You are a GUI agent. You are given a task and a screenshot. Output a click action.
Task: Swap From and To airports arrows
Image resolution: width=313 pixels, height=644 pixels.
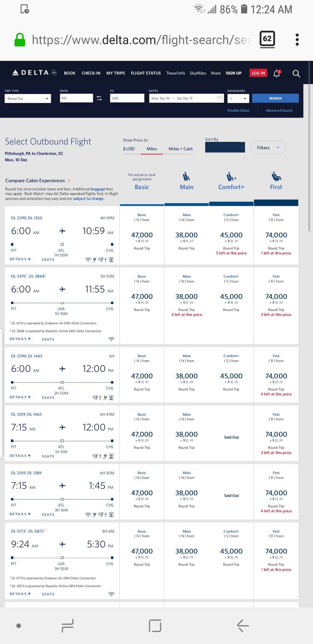point(99,99)
